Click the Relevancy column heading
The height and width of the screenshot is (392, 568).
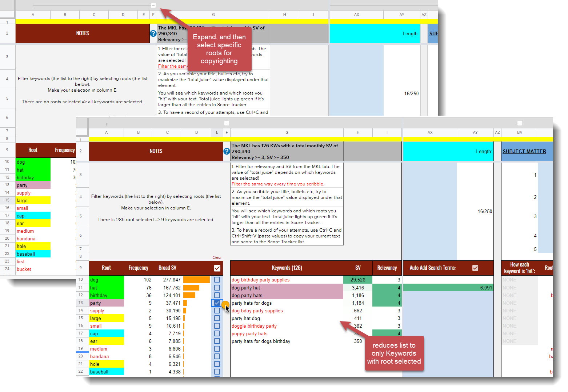pyautogui.click(x=387, y=268)
